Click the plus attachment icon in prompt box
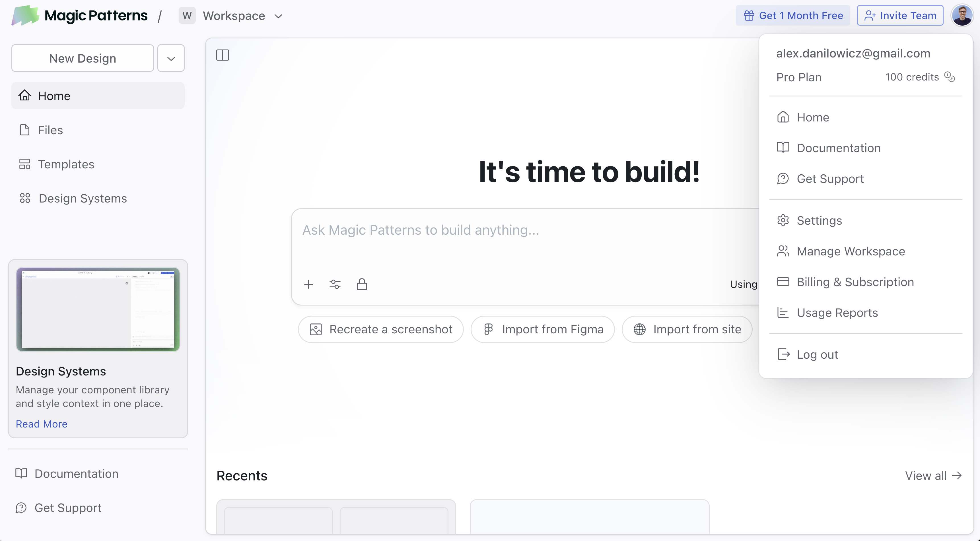Screen dimensions: 980x541 (308, 284)
